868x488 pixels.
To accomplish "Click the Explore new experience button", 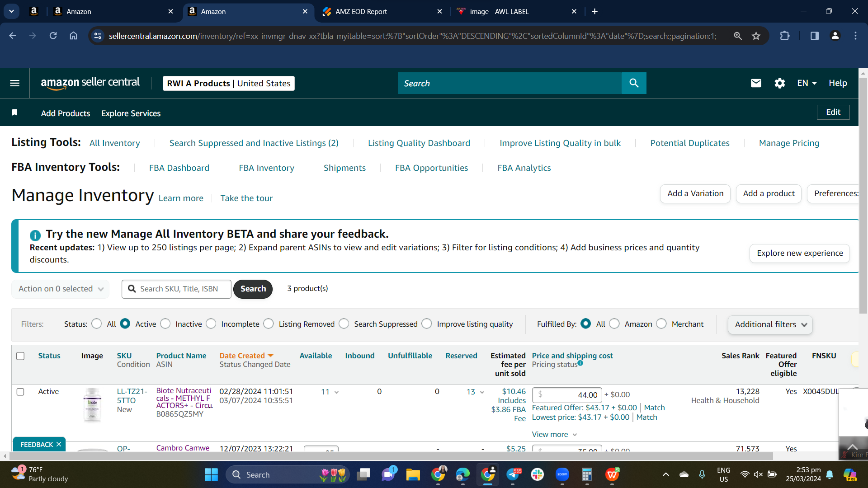I will 800,253.
